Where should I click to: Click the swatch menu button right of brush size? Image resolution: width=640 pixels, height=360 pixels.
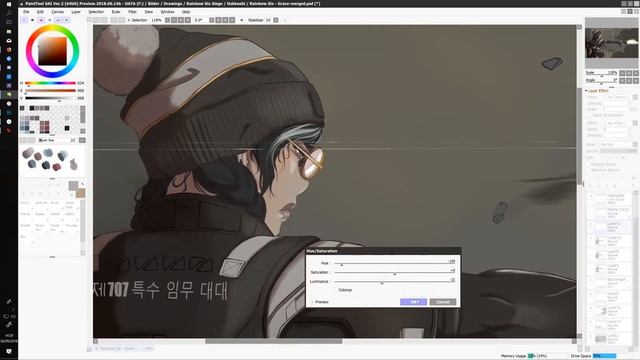(82, 140)
